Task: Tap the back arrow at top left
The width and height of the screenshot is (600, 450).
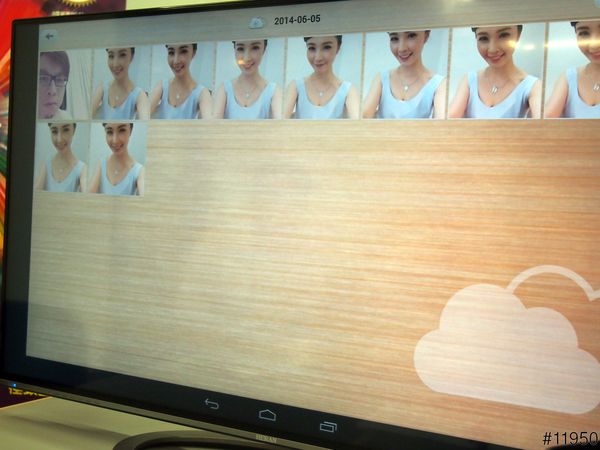Action: click(49, 36)
